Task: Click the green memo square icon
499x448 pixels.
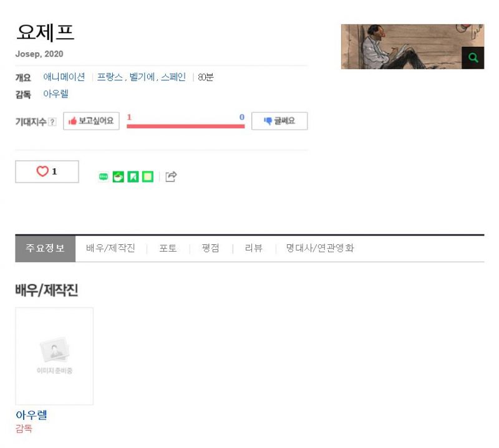Action: point(148,177)
